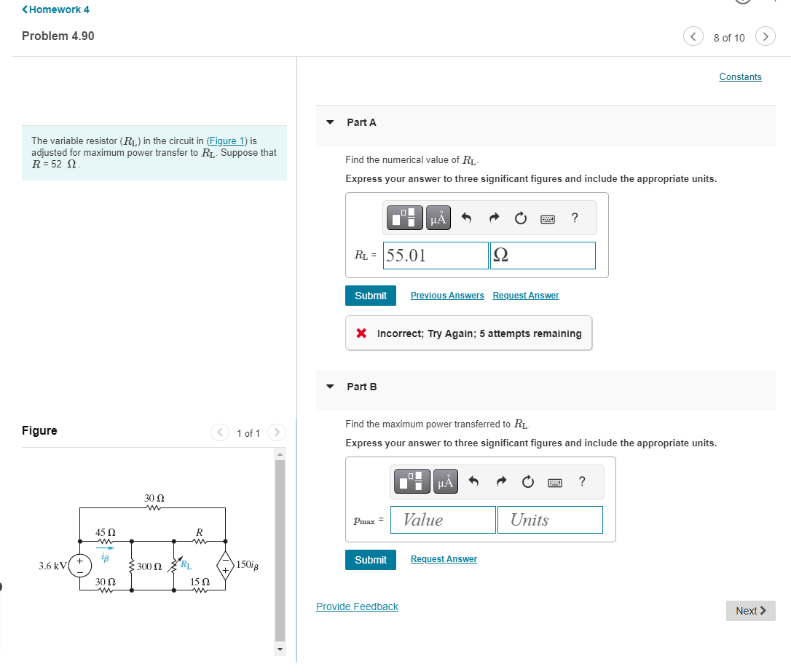The width and height of the screenshot is (791, 672).
Task: Click Request Answer for Part B
Action: [x=443, y=558]
